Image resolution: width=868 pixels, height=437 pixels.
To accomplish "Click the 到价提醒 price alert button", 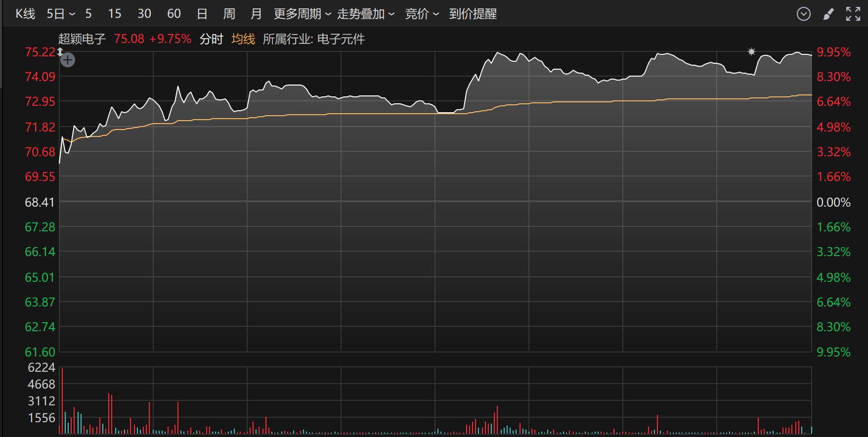I will point(473,14).
